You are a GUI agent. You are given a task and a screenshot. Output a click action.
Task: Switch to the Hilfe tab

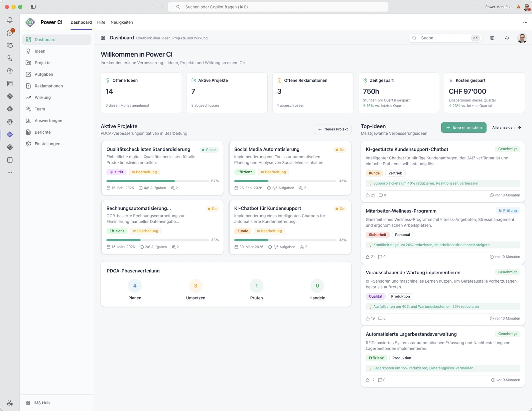coord(101,22)
